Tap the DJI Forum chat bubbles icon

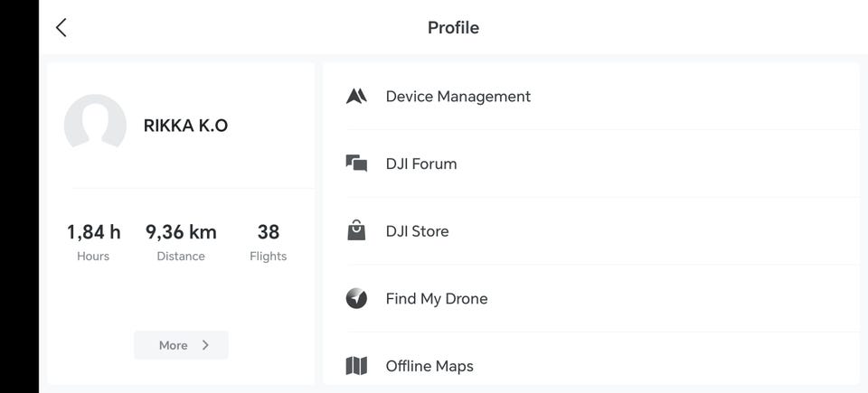(356, 164)
